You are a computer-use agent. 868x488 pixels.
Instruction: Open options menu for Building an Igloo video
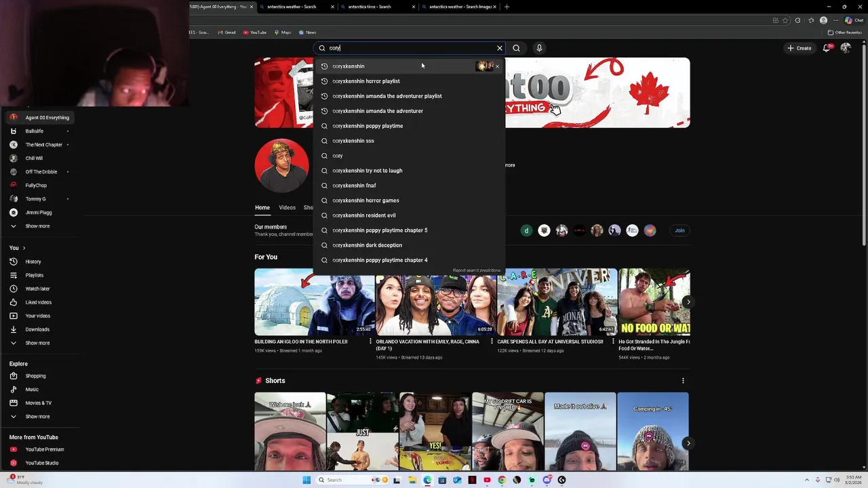pos(370,342)
